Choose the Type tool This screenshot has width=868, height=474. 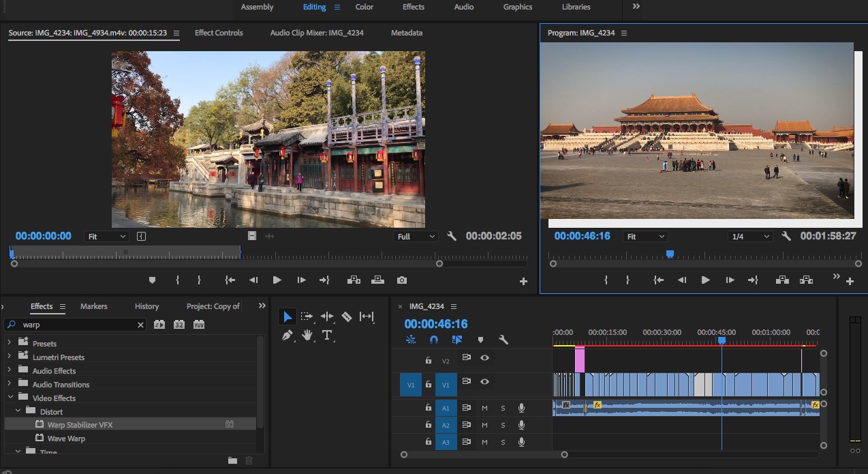[x=327, y=335]
